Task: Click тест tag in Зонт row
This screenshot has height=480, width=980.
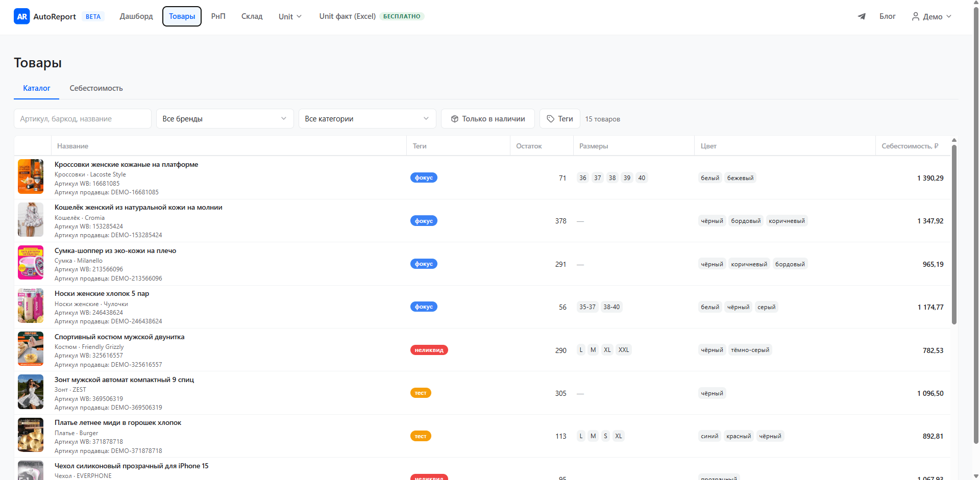Action: (421, 393)
